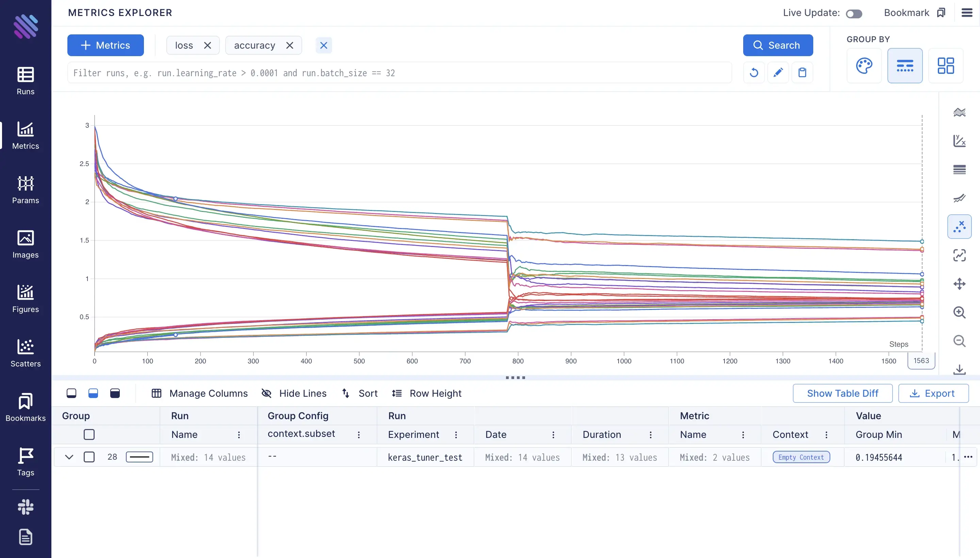Enable the Live Update switch
Screen dimensions: 980x558
[x=853, y=14]
